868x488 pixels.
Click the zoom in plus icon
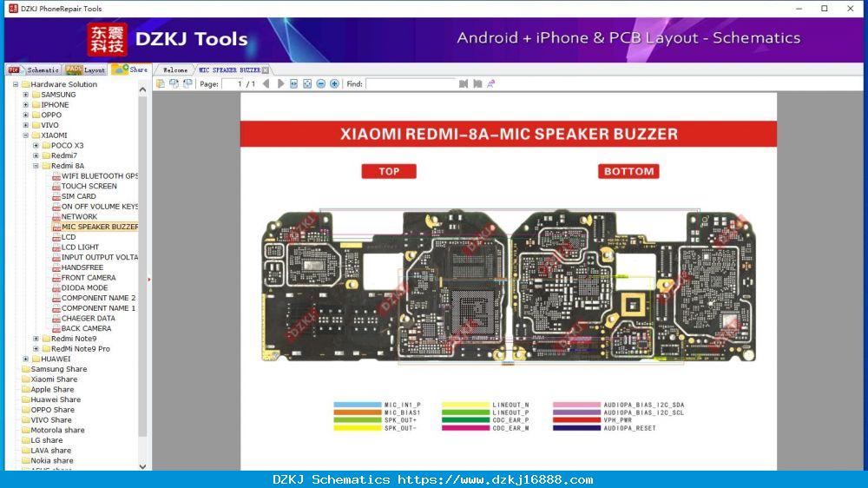point(334,83)
